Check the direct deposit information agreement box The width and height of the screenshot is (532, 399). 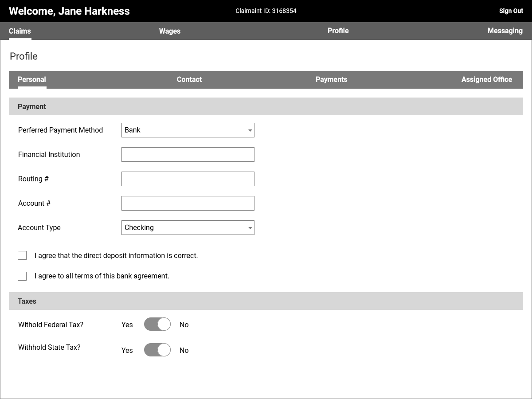coord(22,255)
